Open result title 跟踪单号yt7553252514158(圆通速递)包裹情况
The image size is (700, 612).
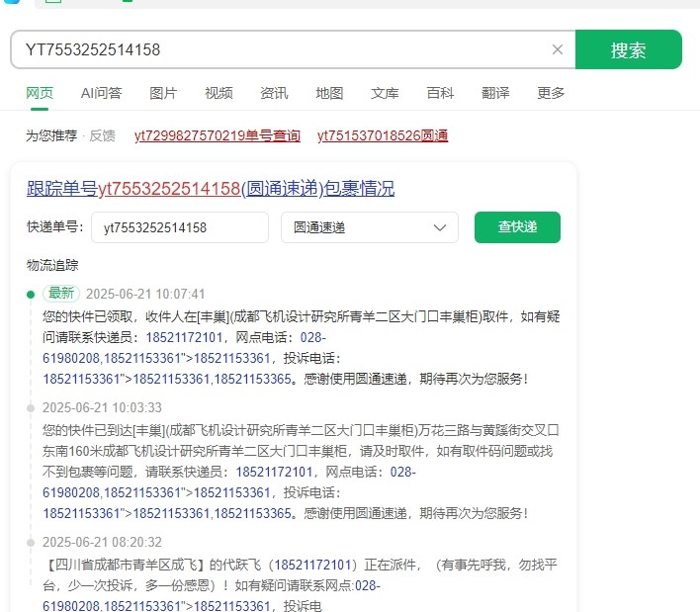(211, 189)
